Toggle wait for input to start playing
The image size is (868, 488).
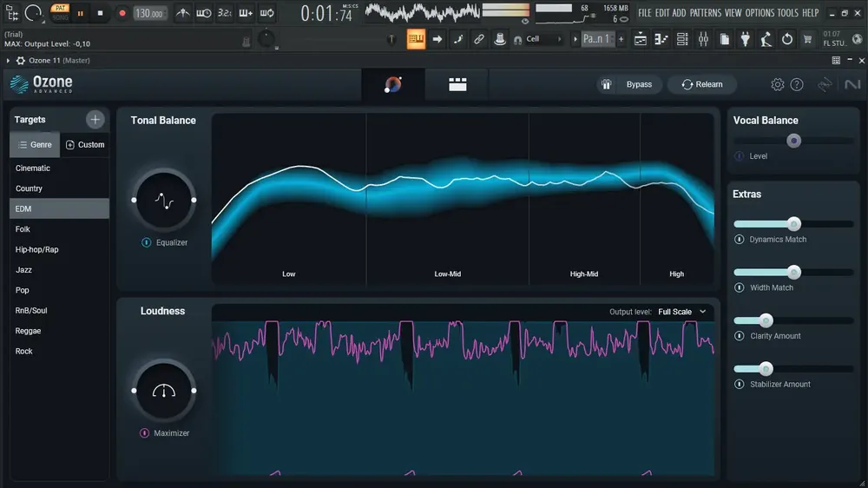204,13
